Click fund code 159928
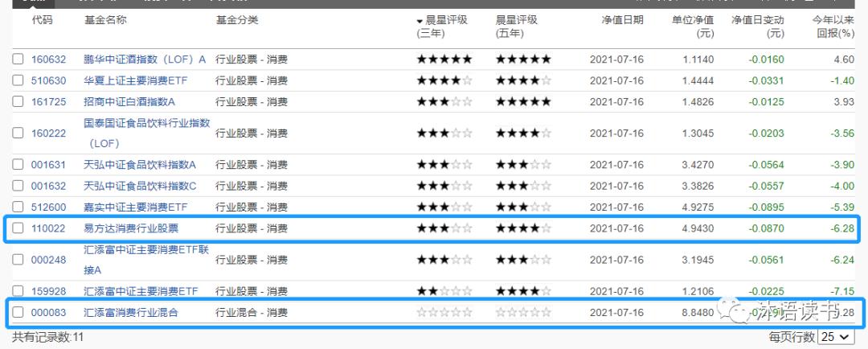Image resolution: width=868 pixels, height=349 pixels. coord(49,291)
